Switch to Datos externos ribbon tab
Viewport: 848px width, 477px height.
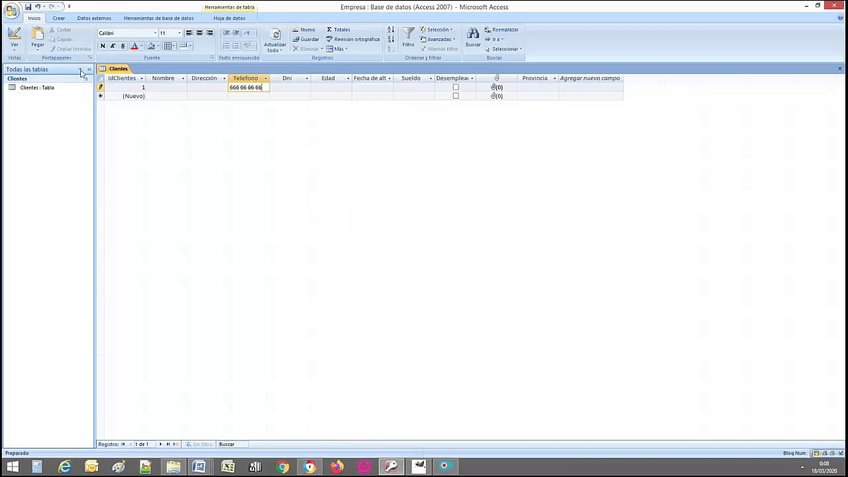[94, 18]
